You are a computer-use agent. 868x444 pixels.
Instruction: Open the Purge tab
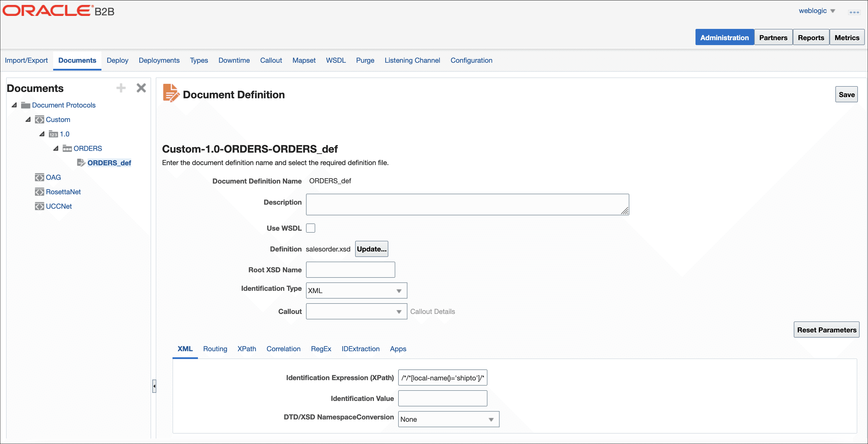click(x=365, y=60)
